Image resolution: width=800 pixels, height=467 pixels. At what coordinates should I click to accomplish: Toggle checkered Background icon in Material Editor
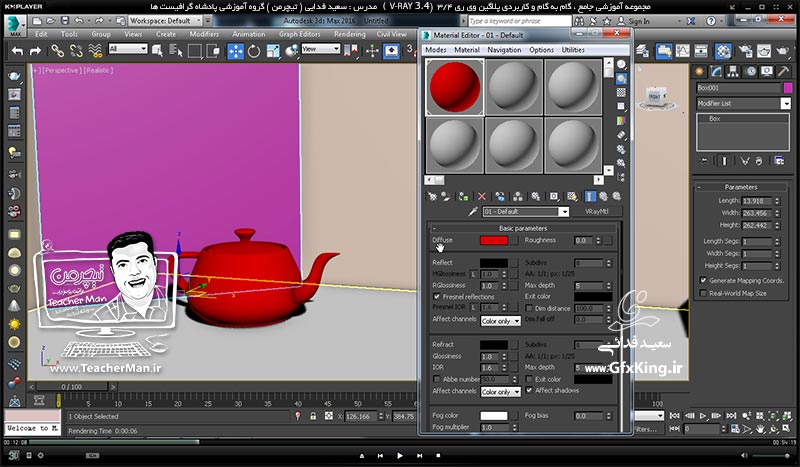pyautogui.click(x=621, y=92)
